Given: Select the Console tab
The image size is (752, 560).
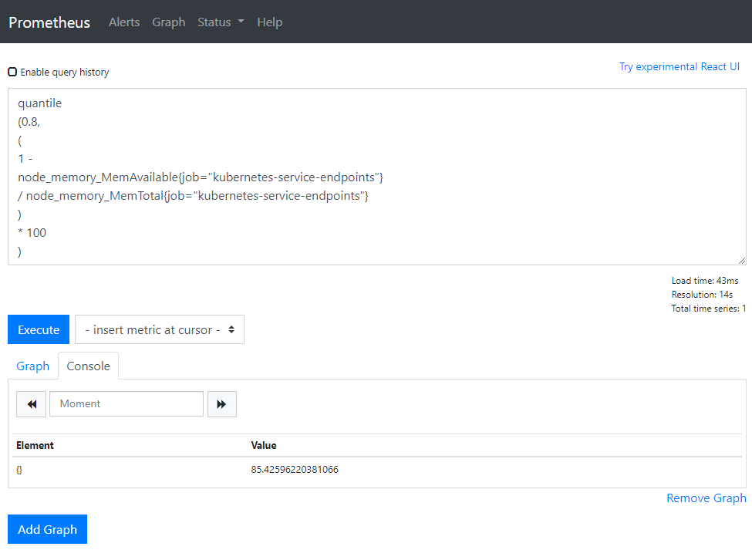Looking at the screenshot, I should point(89,366).
